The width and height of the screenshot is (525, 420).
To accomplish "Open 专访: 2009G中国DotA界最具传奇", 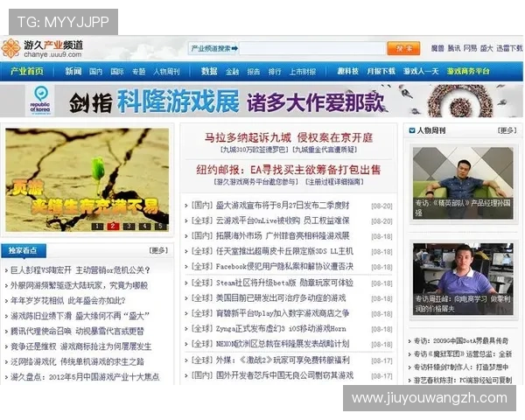I will pos(461,341).
